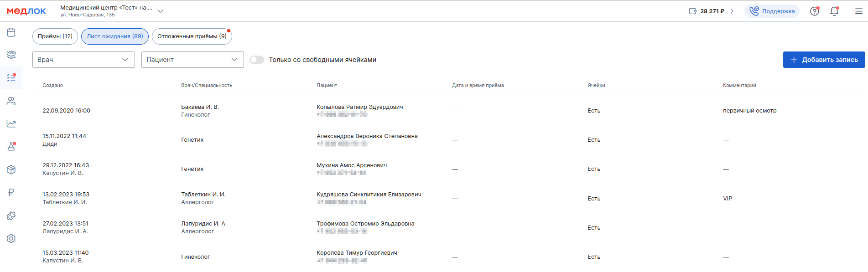
Task: Open the ruble finance sidebar icon
Action: click(x=11, y=193)
